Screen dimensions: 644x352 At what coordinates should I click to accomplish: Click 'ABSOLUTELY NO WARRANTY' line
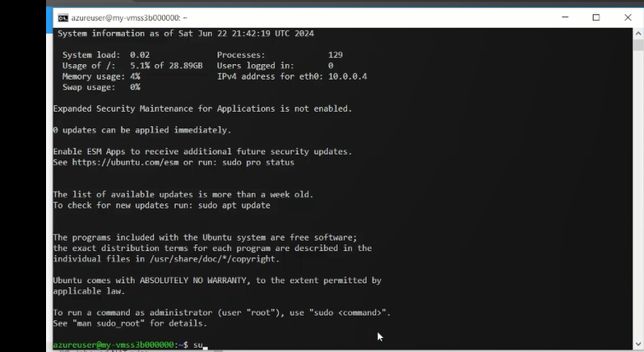217,280
